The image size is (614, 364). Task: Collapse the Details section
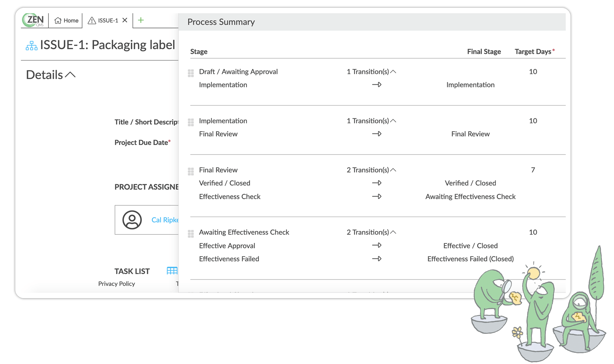[x=70, y=75]
